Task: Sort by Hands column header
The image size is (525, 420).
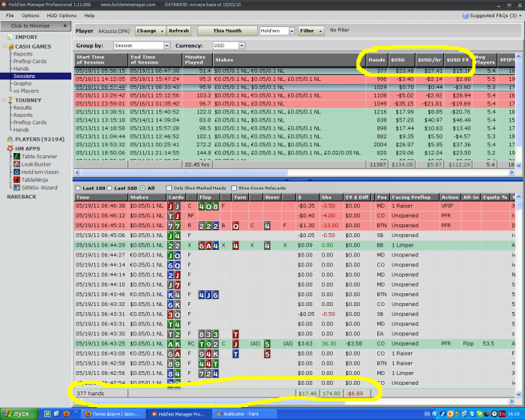Action: pos(376,60)
